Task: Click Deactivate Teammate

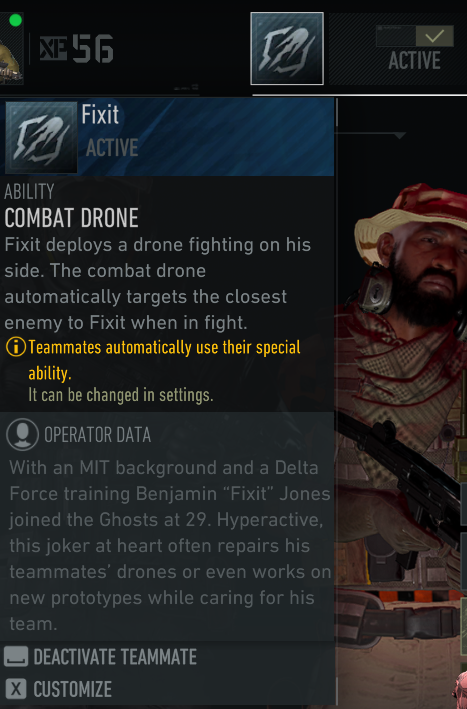Action: coord(115,657)
